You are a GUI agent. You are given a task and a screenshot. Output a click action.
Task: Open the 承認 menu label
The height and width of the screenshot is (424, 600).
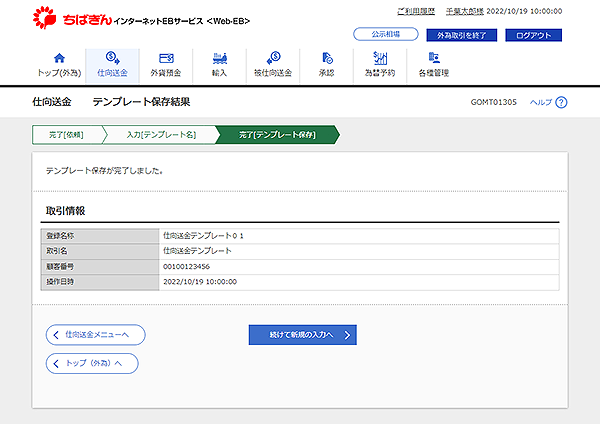[x=326, y=73]
